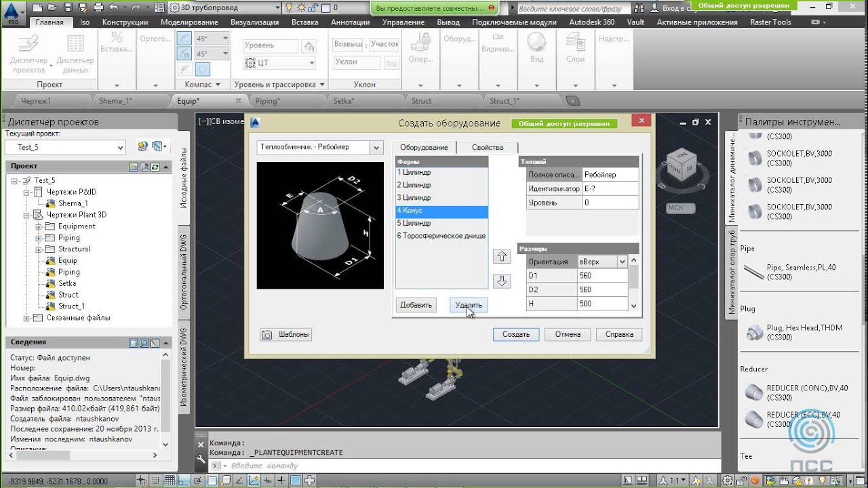Screen dimensions: 868x488
Task: Select the Ортогональный DWG side tab
Action: click(184, 272)
